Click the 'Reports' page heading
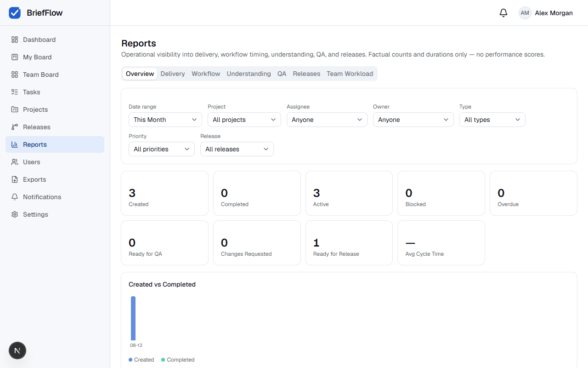This screenshot has height=368, width=588. (x=139, y=43)
